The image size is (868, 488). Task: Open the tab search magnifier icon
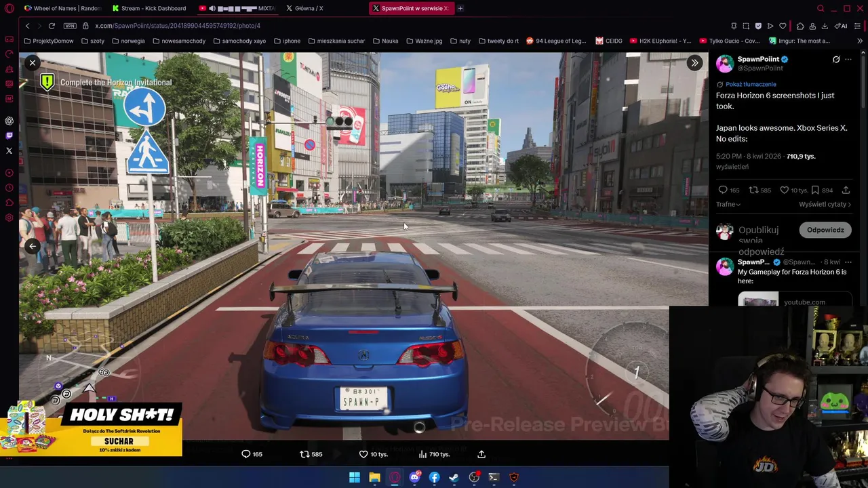(821, 8)
